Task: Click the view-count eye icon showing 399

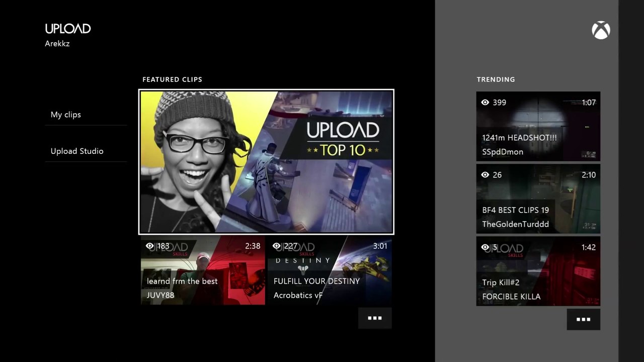Action: (x=485, y=103)
